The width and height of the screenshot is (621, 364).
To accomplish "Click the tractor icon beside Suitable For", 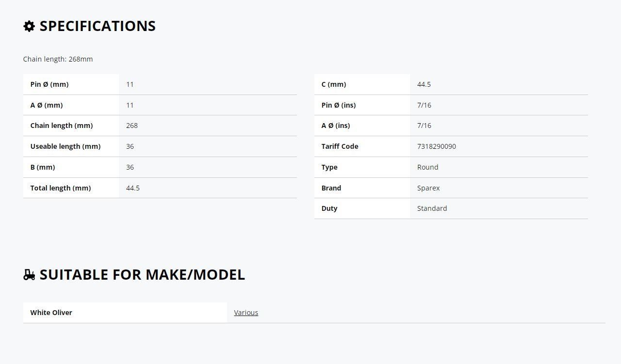I will [29, 275].
